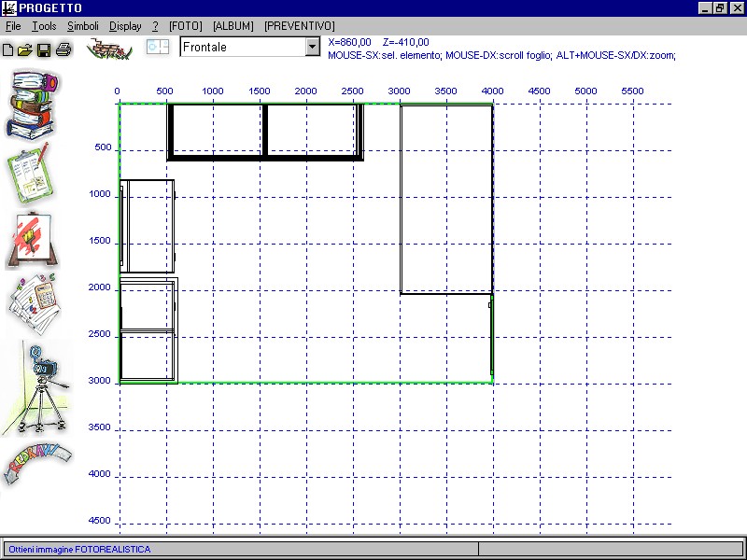
Task: Click the Ottieni immagine FOTOREALISTICA status text
Action: (x=79, y=549)
